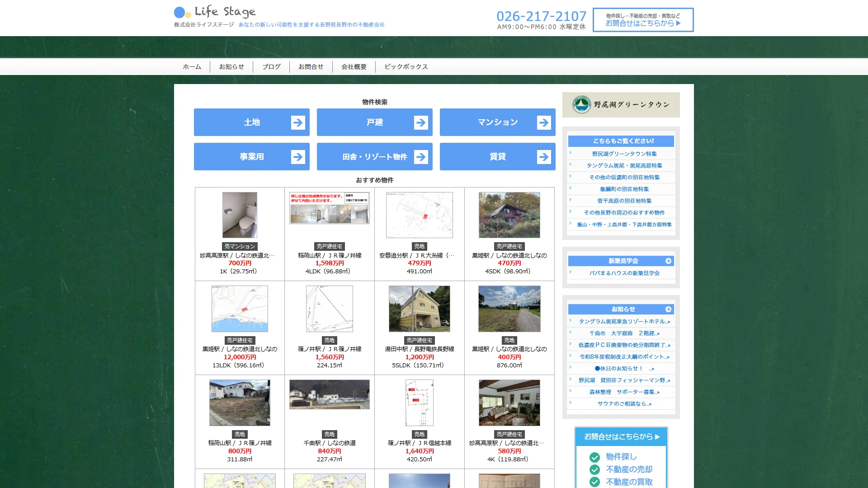This screenshot has width=868, height=488.
Task: Open サウナのご相談なら news link
Action: (624, 404)
